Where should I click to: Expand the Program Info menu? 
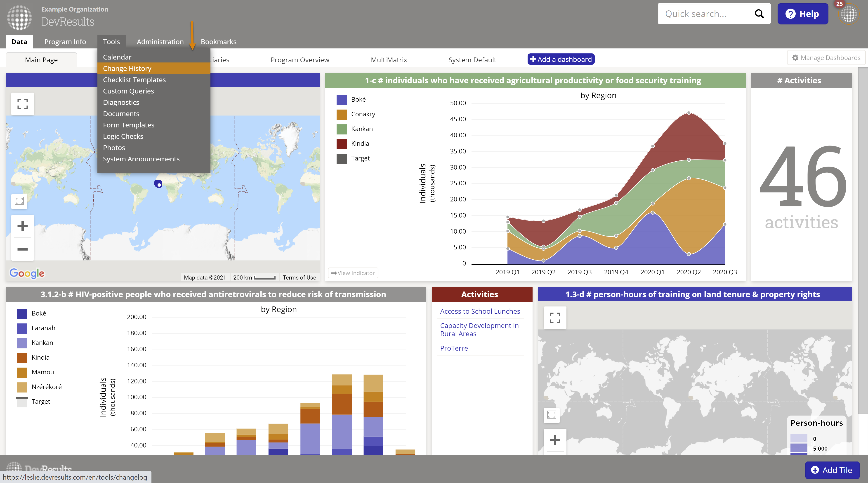coord(65,42)
